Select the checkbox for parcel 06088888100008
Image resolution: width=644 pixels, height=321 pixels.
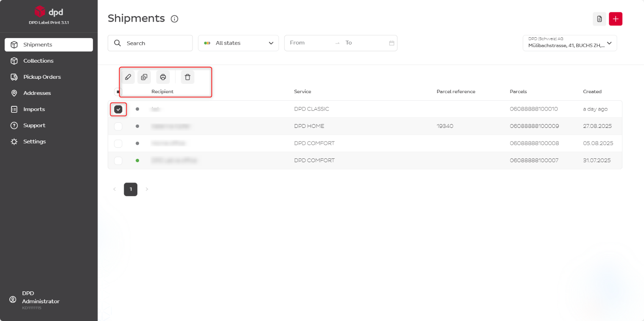click(118, 144)
